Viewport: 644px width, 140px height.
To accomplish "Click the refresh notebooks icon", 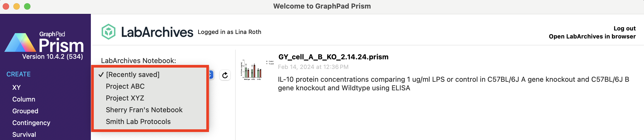I will pyautogui.click(x=225, y=75).
